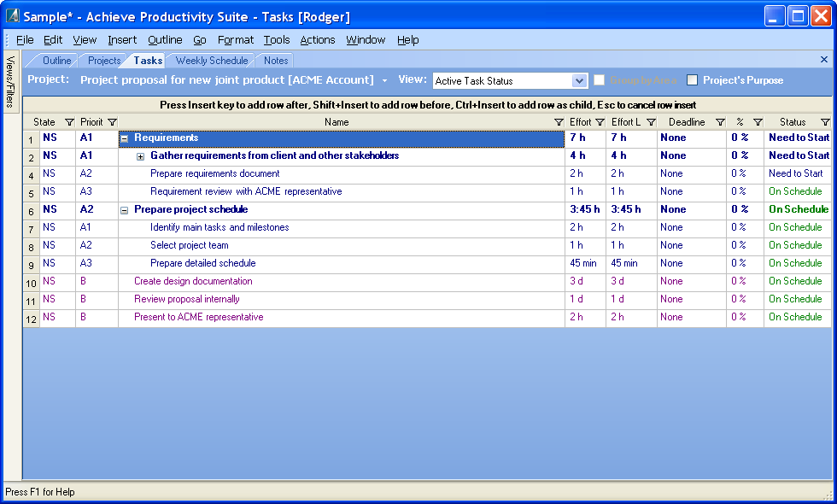The height and width of the screenshot is (504, 837).
Task: Click the Deadline column header
Action: [687, 122]
